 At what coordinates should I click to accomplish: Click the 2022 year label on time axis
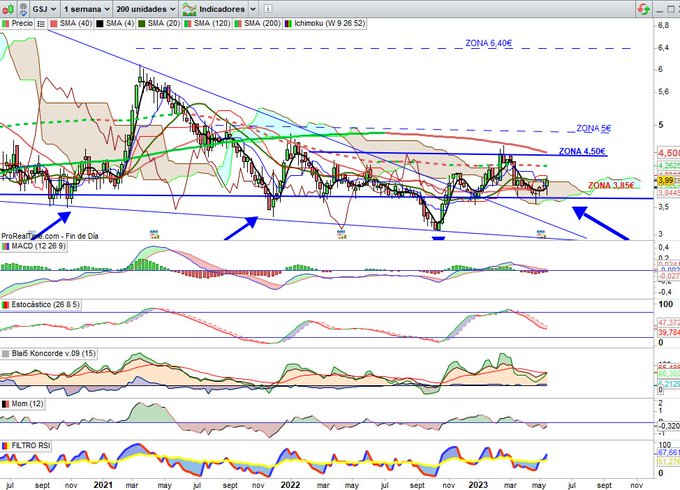coord(290,485)
